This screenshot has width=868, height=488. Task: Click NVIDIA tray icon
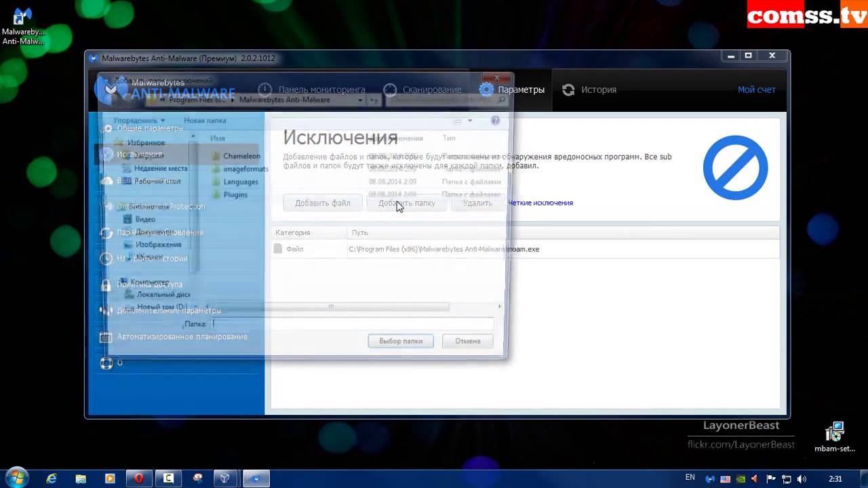pos(741,479)
